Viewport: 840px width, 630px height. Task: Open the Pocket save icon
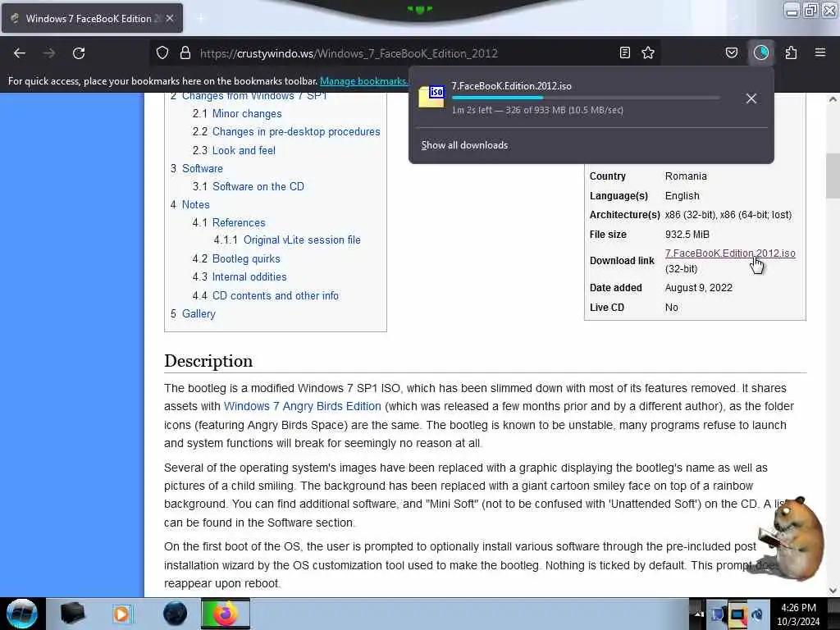click(732, 52)
